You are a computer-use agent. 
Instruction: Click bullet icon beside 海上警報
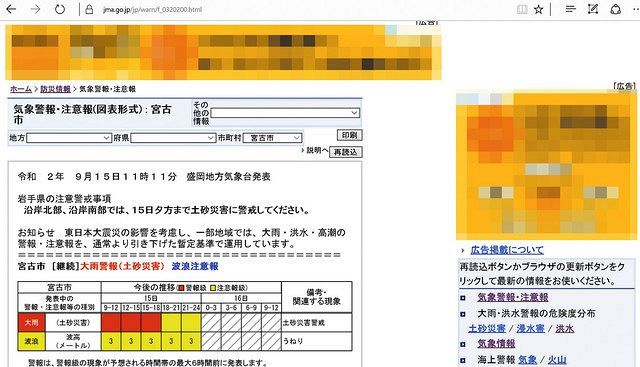click(463, 360)
